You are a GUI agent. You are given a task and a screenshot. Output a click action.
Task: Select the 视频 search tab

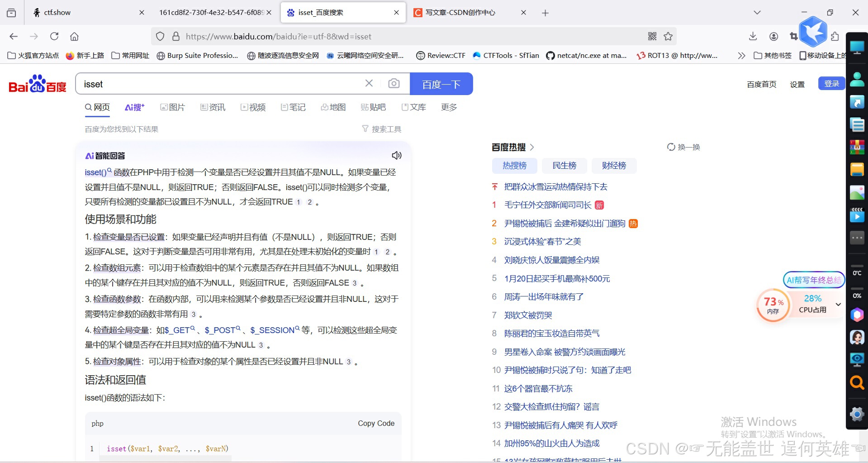point(253,107)
